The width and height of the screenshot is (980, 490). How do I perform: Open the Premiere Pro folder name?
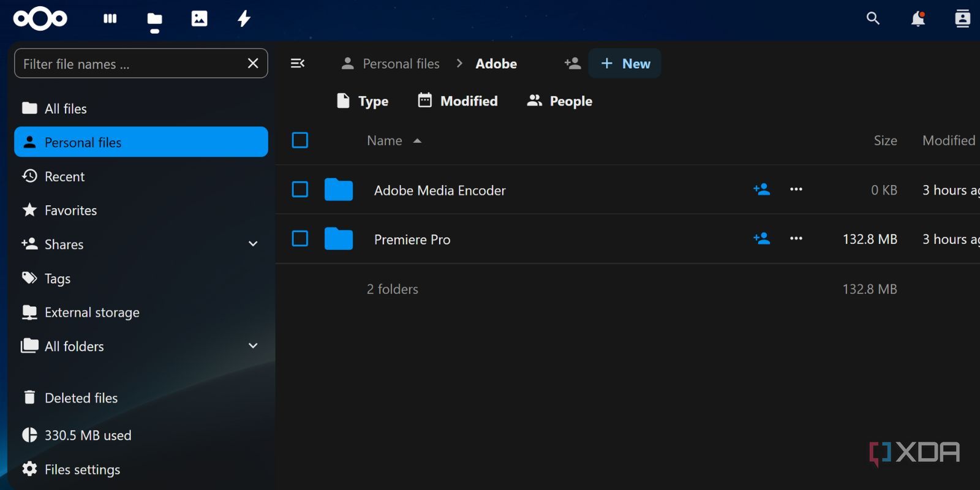(412, 239)
